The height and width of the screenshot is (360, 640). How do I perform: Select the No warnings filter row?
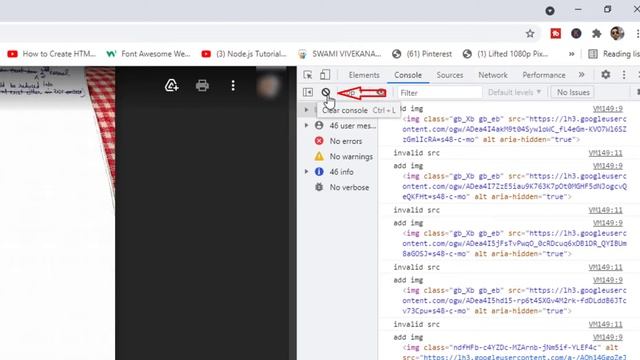coord(344,157)
